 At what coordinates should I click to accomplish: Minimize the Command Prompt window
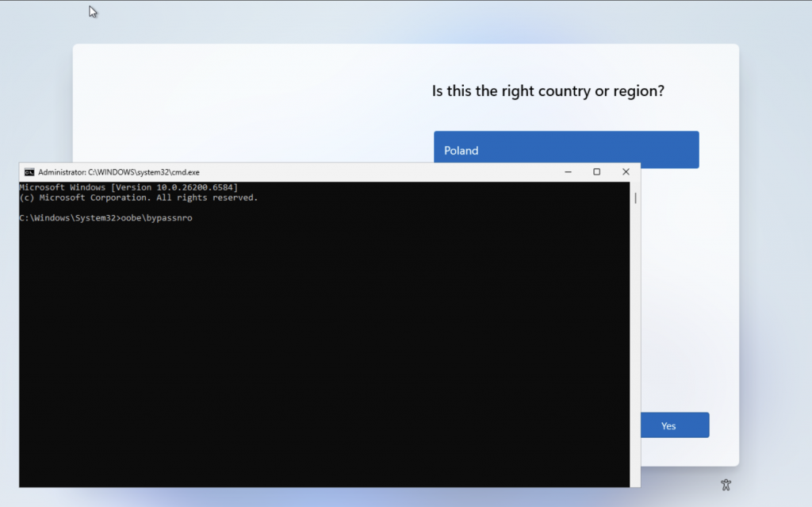[568, 172]
